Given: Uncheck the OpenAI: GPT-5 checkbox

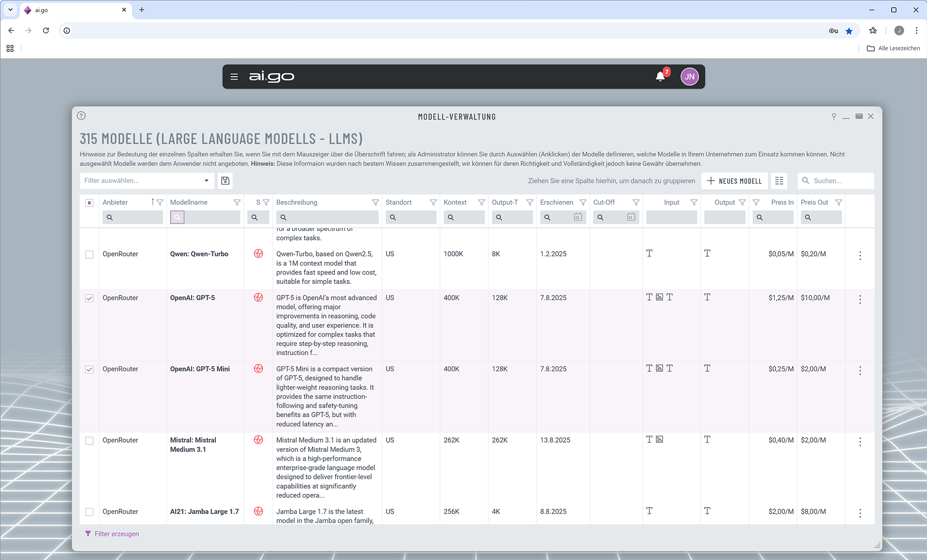Looking at the screenshot, I should (89, 298).
